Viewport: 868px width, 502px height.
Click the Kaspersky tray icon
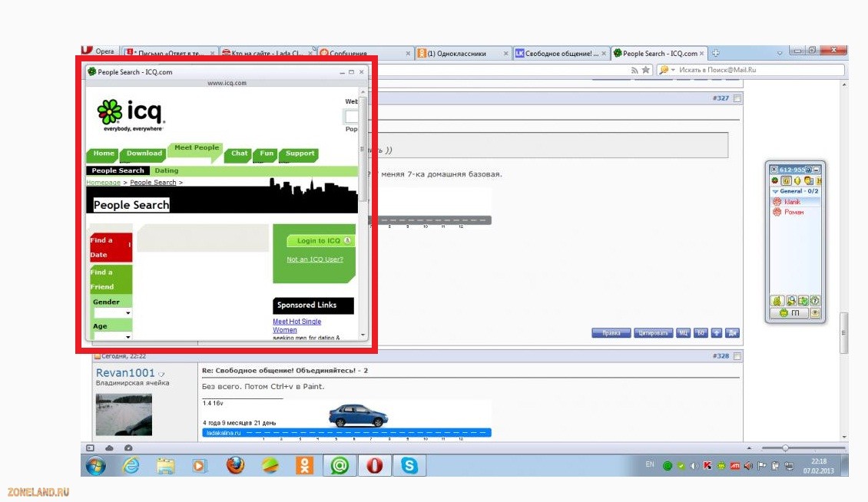tap(707, 465)
